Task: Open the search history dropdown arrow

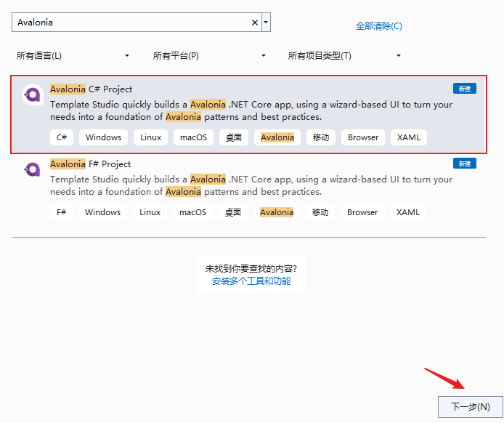Action: tap(266, 23)
